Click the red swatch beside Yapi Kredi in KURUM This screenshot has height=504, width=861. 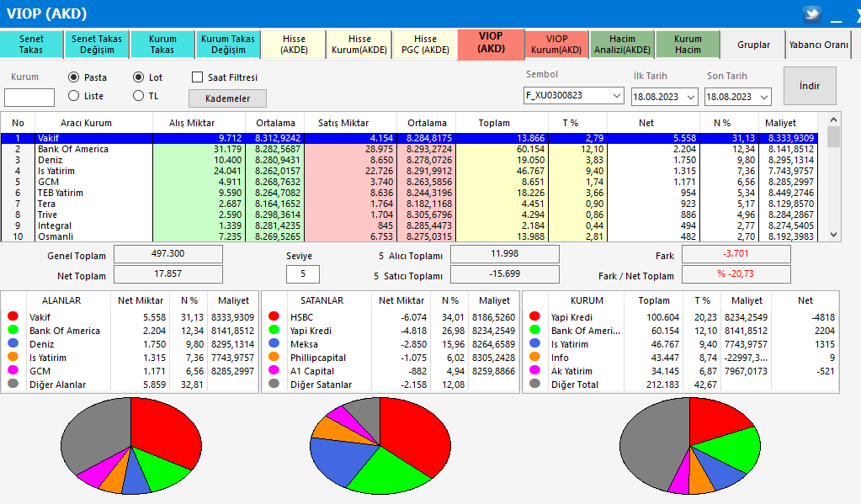click(x=534, y=316)
